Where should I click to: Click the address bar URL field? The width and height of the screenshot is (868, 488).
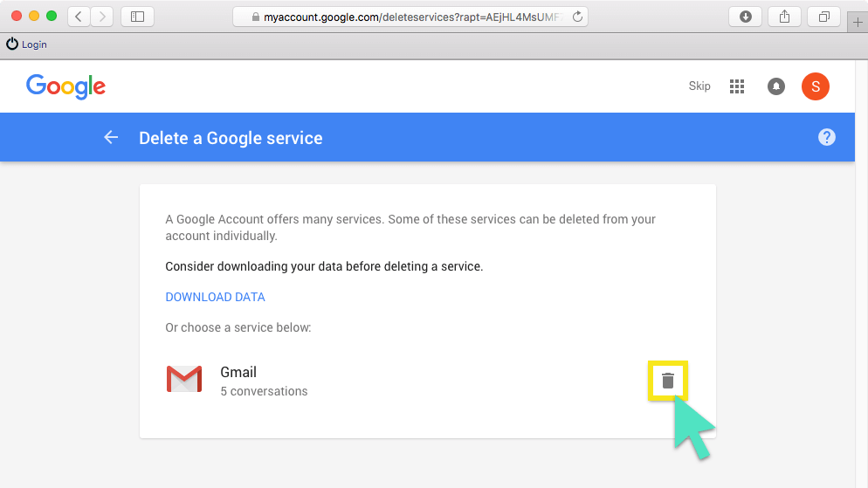click(x=410, y=17)
